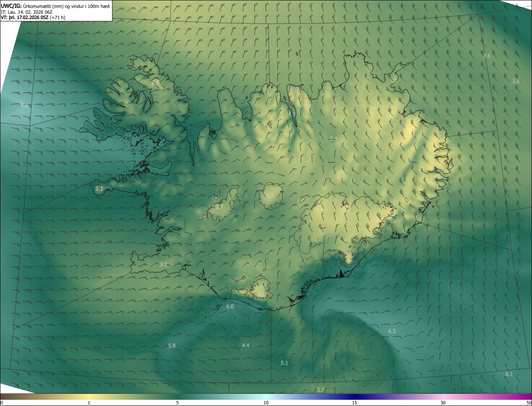Click the "4.4" value label on the map
Screen dimensions: 532x406
point(246,345)
